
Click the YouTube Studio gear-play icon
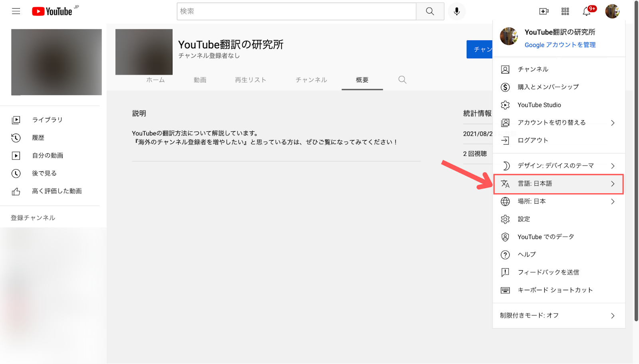pyautogui.click(x=505, y=105)
